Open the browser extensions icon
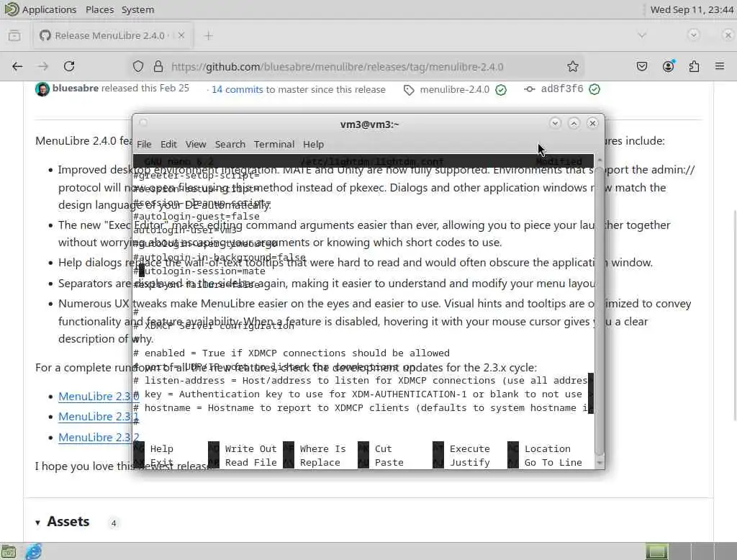This screenshot has height=560, width=737. click(x=694, y=66)
